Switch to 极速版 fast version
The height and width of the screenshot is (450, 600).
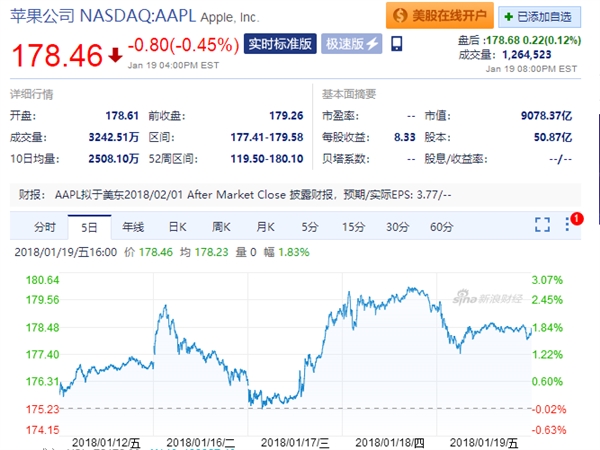(x=351, y=44)
